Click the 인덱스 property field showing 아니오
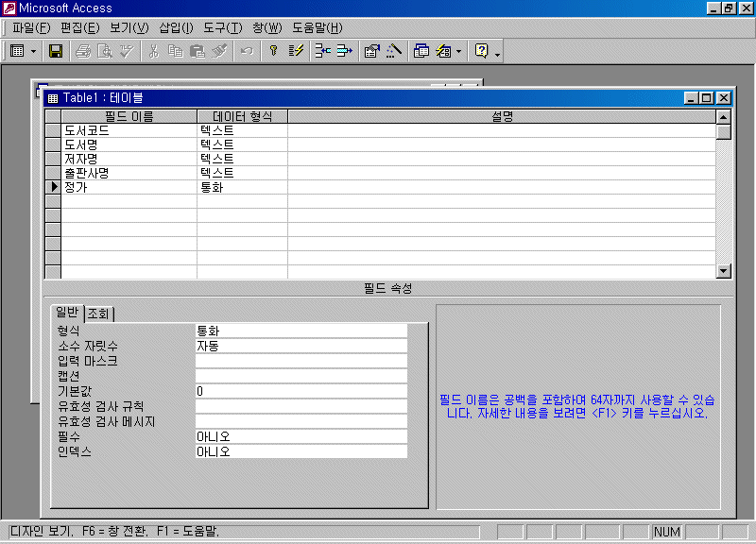 click(301, 451)
